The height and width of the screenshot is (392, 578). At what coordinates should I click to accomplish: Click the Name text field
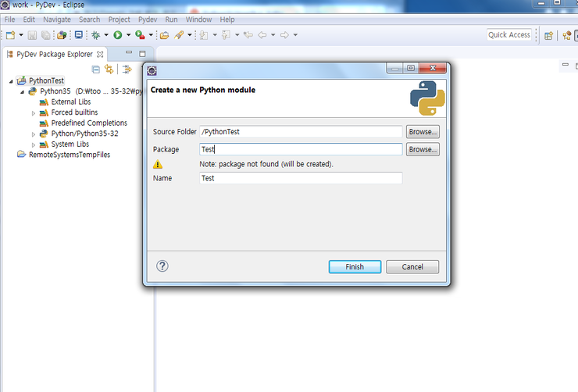click(x=301, y=178)
